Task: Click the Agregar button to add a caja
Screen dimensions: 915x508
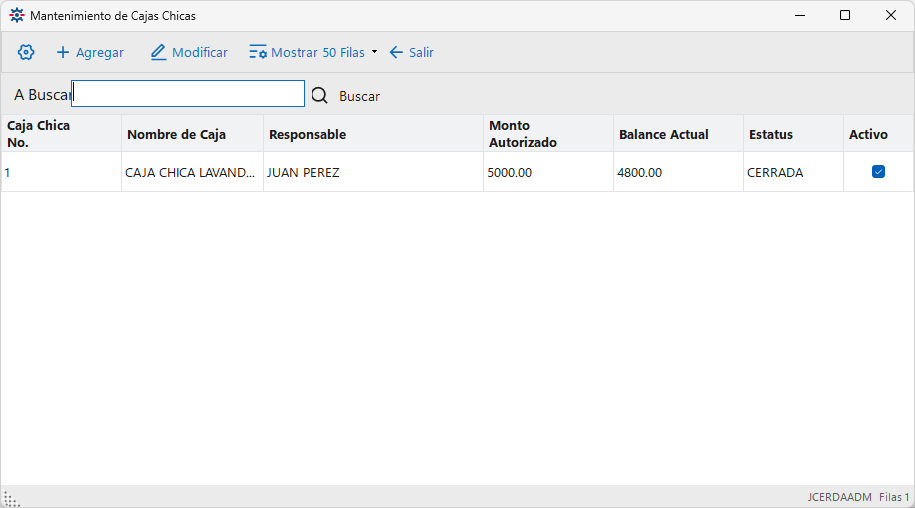Action: (90, 52)
